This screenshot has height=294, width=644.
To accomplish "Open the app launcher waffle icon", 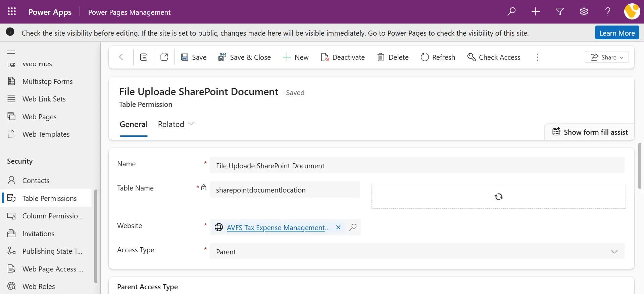I will click(x=12, y=12).
